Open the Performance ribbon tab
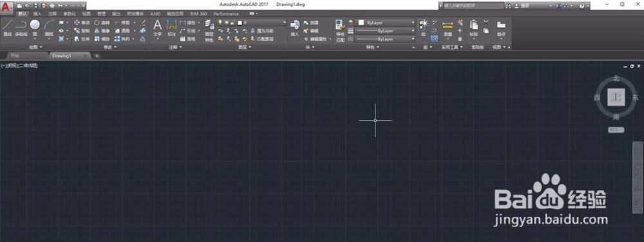 (226, 14)
